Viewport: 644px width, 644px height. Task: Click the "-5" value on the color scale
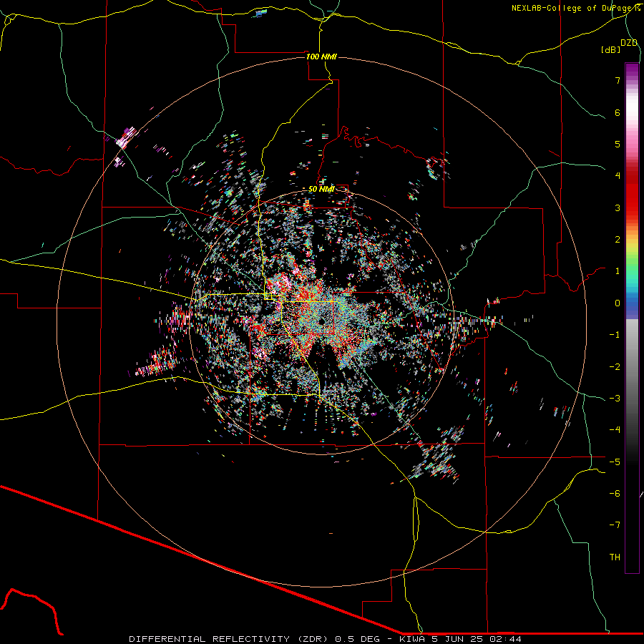[615, 462]
